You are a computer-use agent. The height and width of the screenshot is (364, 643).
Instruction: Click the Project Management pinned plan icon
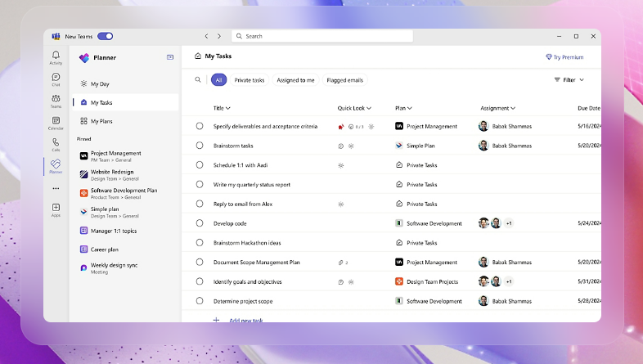83,155
